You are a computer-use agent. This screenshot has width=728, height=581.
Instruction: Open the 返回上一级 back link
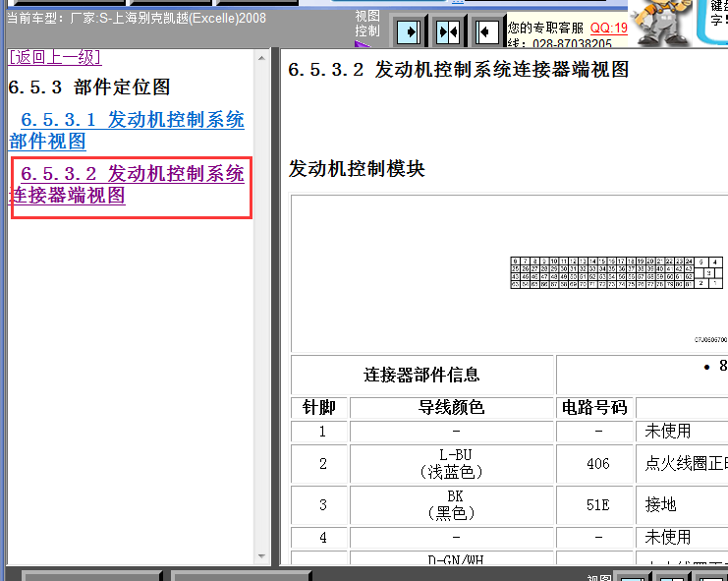point(55,58)
